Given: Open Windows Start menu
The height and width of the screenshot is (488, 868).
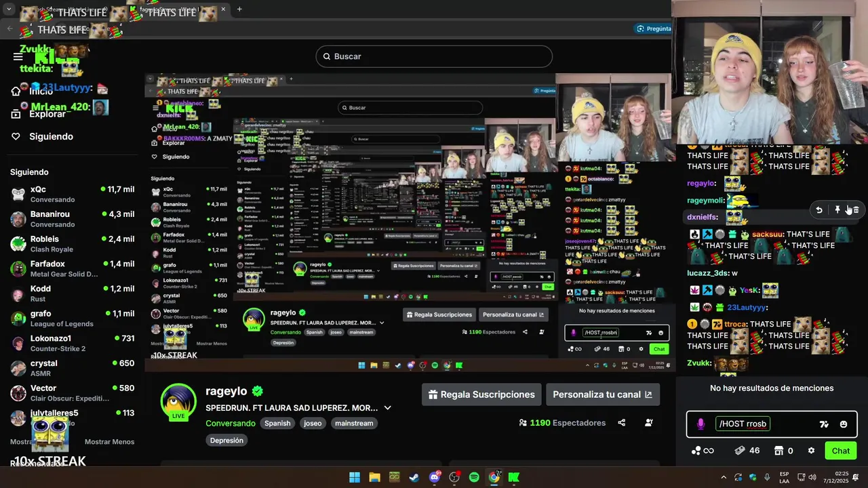Looking at the screenshot, I should click(x=355, y=477).
